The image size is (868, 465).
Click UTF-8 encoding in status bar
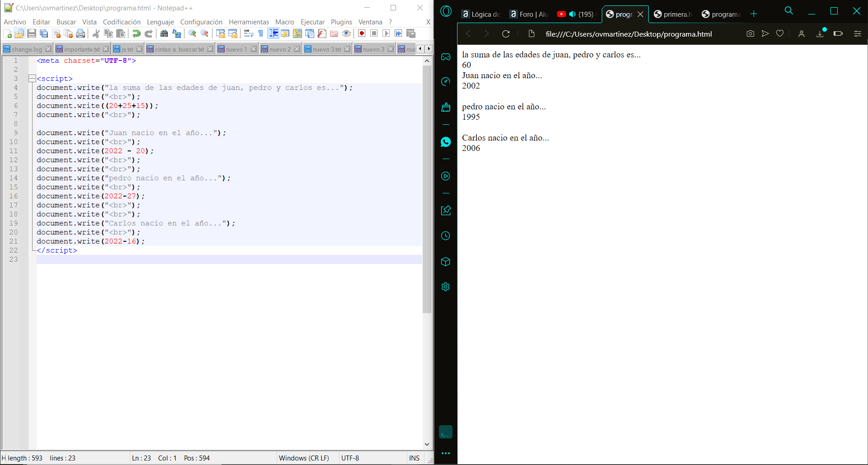(x=350, y=458)
